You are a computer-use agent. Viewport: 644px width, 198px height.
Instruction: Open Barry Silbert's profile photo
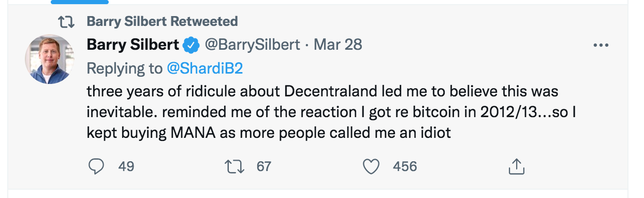pyautogui.click(x=50, y=60)
